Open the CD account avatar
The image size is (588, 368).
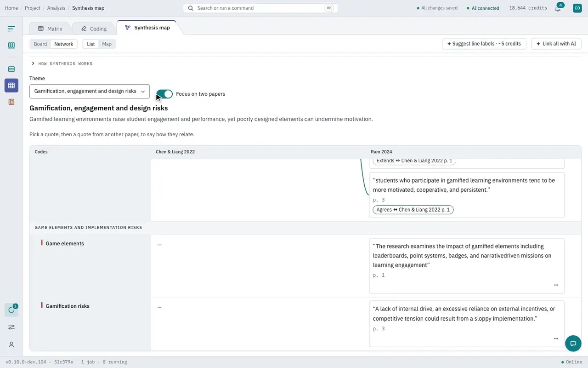[x=577, y=8]
